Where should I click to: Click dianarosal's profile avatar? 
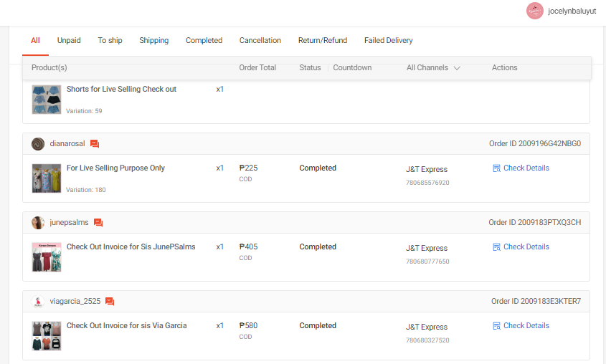click(x=38, y=144)
